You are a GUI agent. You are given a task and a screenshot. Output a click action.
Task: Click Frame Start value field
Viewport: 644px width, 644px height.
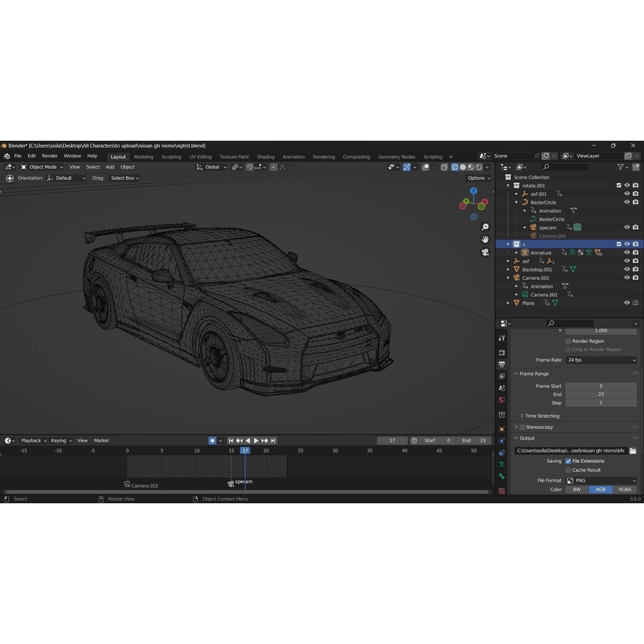[x=601, y=386]
